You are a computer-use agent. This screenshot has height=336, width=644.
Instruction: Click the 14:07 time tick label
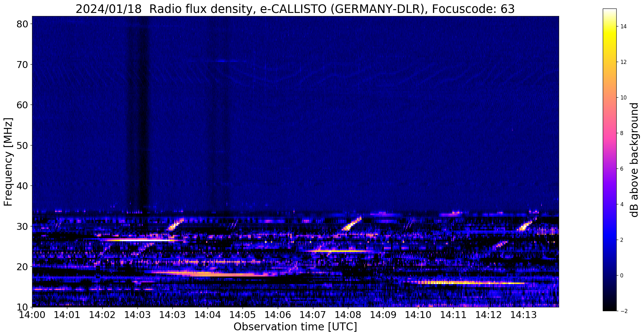[313, 315]
